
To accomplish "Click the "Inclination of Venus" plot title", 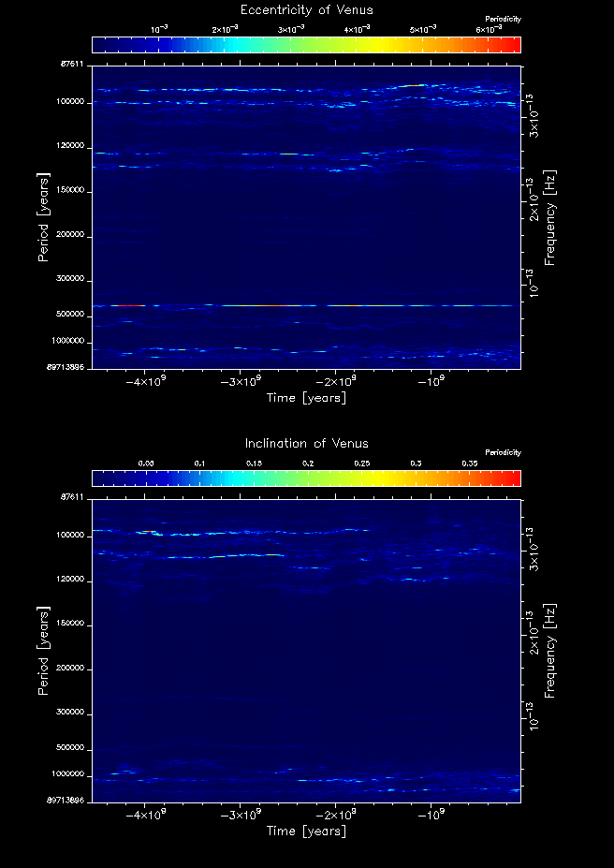I will [x=306, y=444].
